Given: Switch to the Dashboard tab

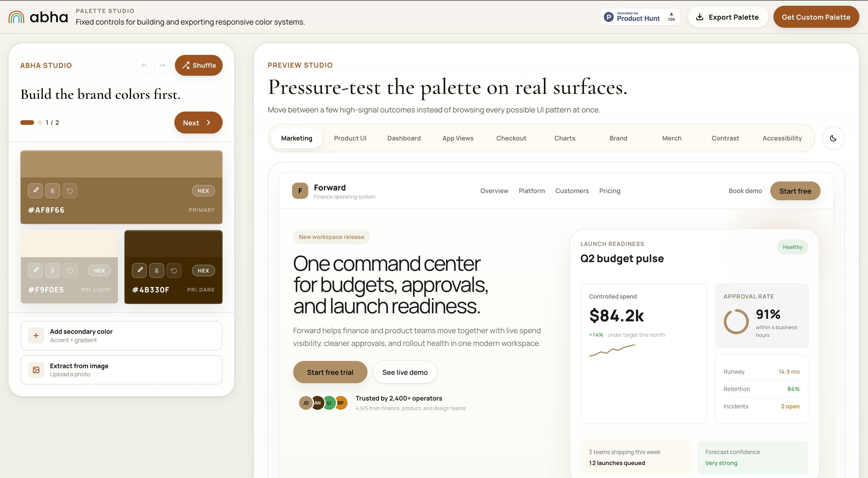Looking at the screenshot, I should [x=404, y=138].
